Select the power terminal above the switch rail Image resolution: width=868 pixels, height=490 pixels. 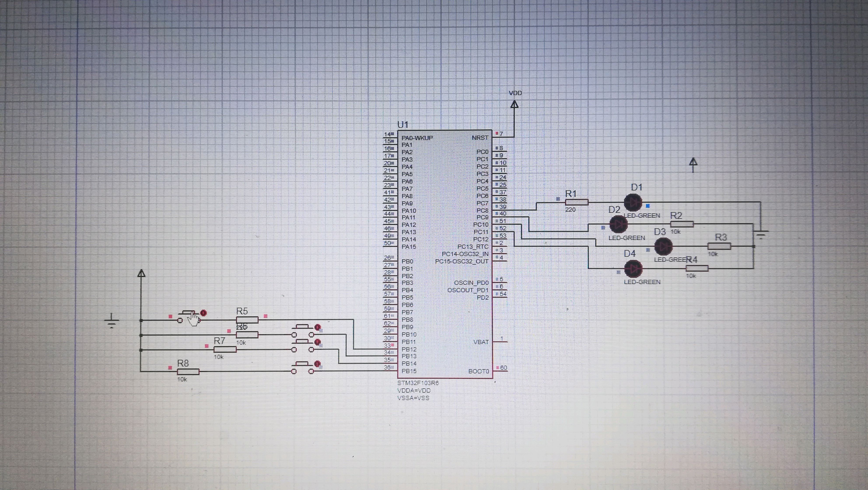[142, 274]
